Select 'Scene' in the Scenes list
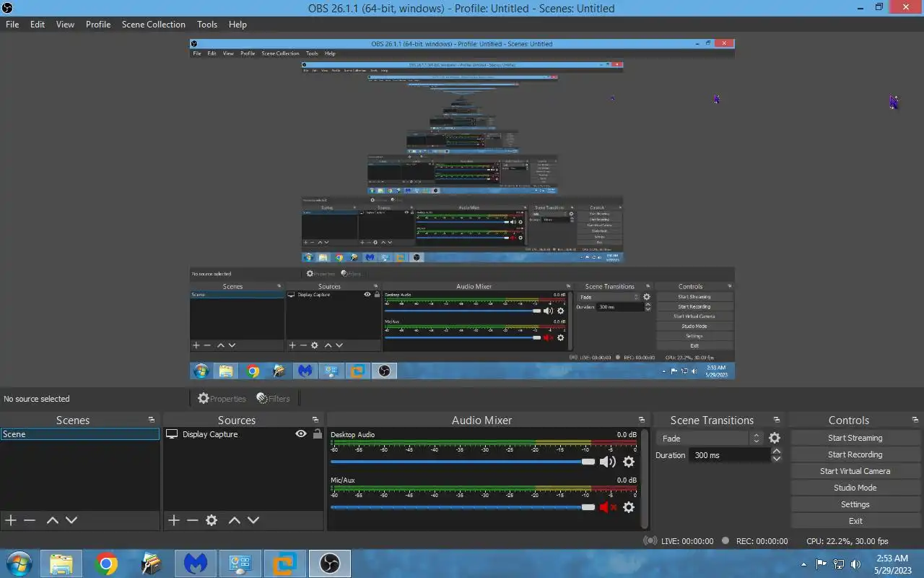The image size is (924, 578). [79, 434]
